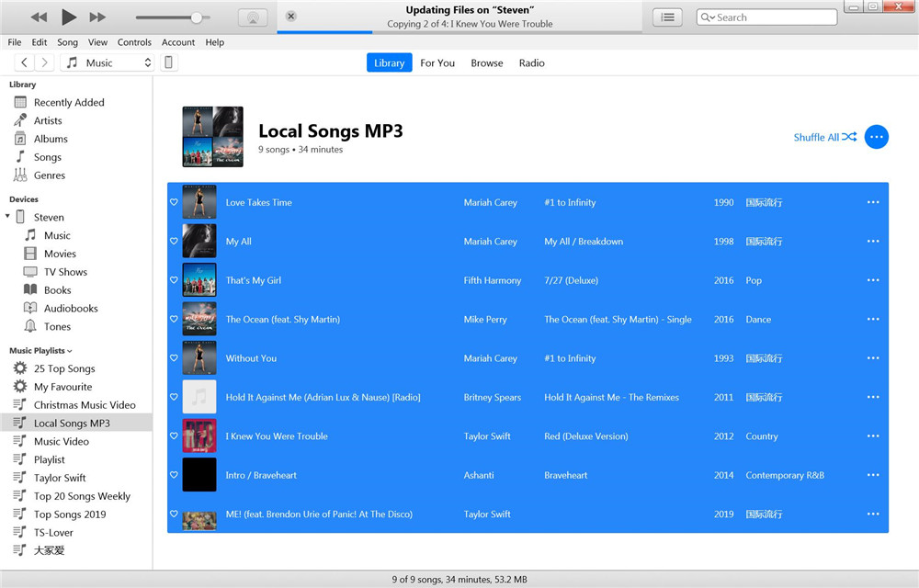Click the Red album art thumbnail

[x=199, y=435]
